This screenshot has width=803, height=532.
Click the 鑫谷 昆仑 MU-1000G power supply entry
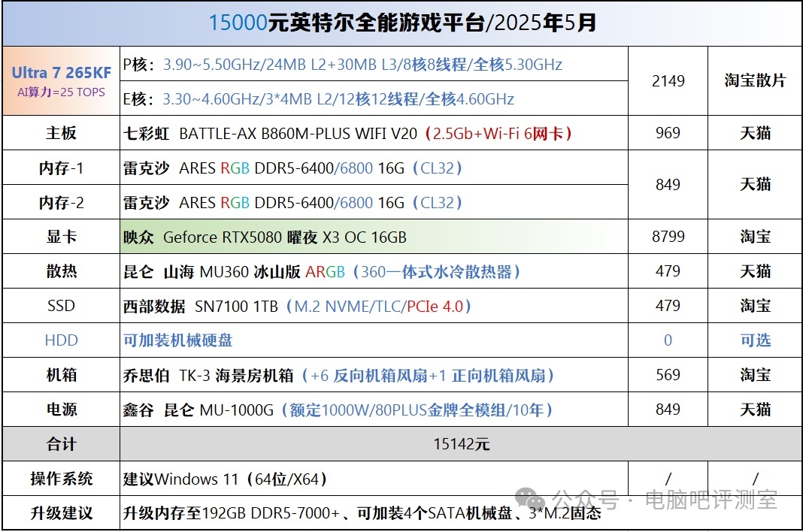(338, 410)
